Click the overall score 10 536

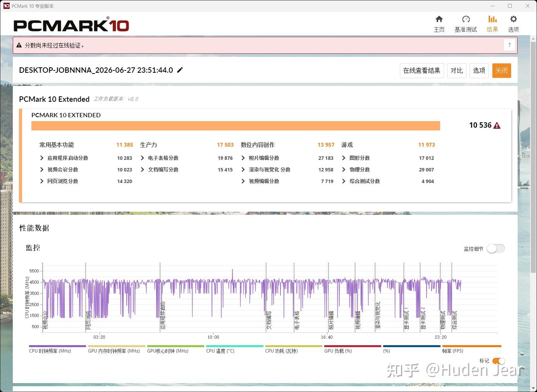click(x=480, y=125)
